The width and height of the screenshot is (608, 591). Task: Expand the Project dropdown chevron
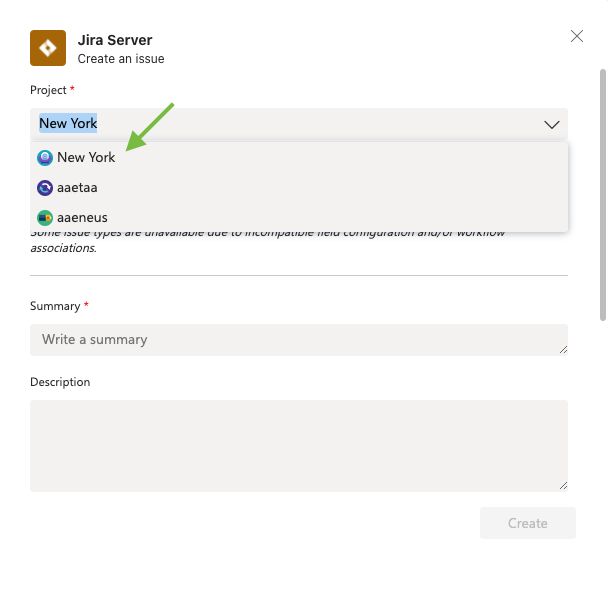pyautogui.click(x=551, y=124)
